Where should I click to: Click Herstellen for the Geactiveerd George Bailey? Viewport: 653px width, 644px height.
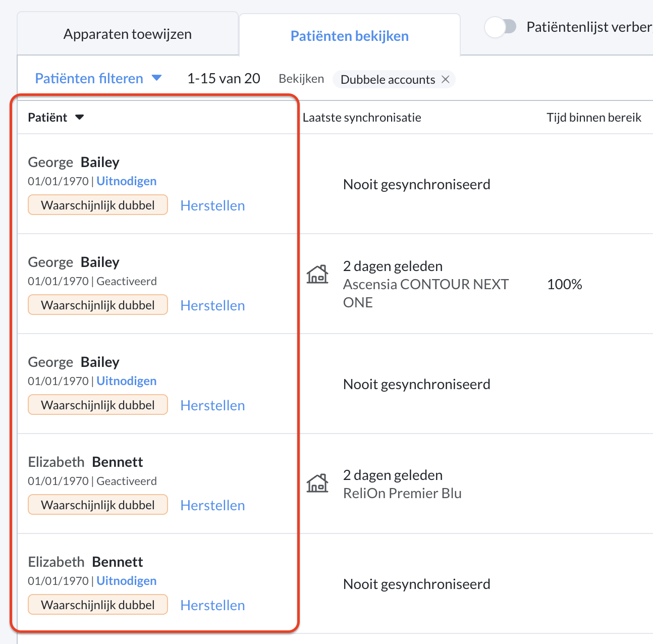coord(212,305)
